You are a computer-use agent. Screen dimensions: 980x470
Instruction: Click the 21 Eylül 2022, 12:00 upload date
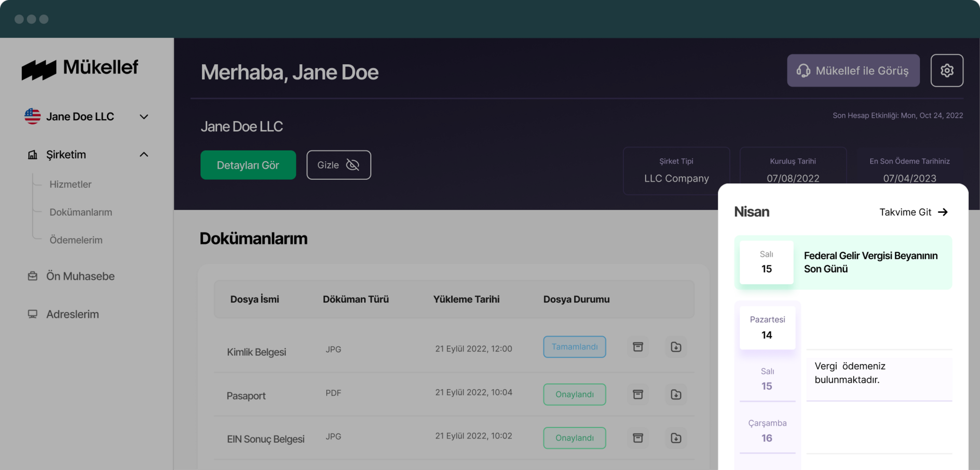point(474,349)
